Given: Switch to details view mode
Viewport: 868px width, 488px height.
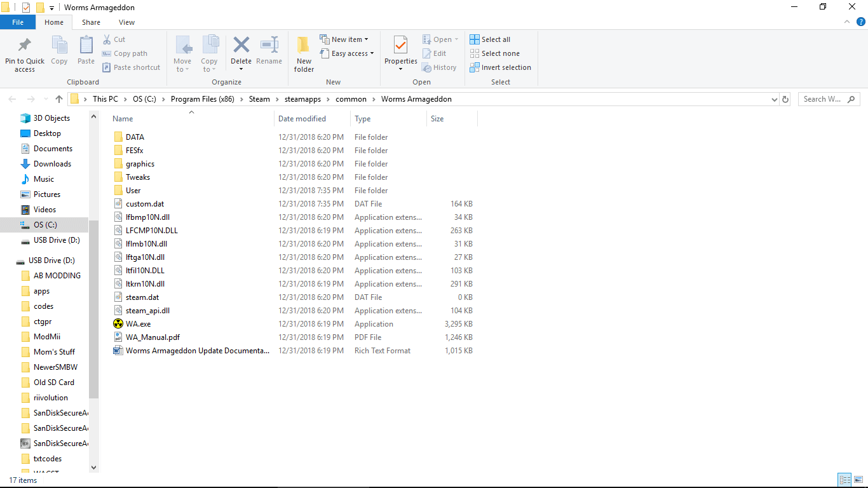Looking at the screenshot, I should point(844,480).
